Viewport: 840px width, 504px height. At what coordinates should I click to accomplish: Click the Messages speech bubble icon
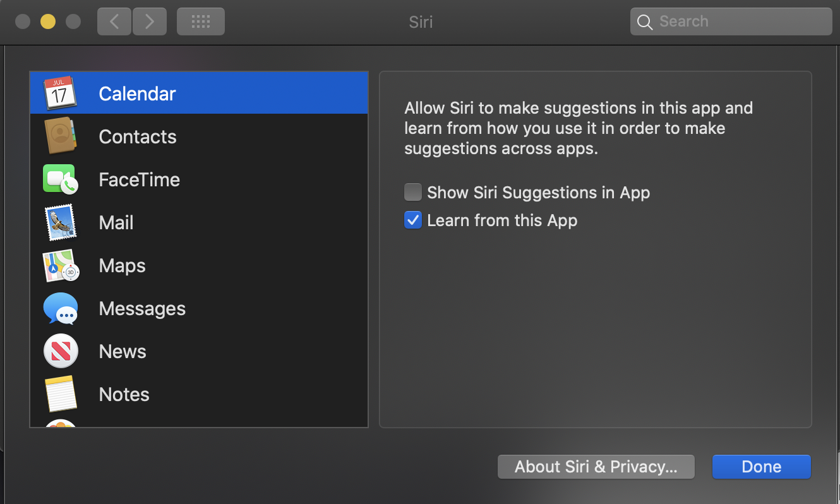tap(60, 308)
